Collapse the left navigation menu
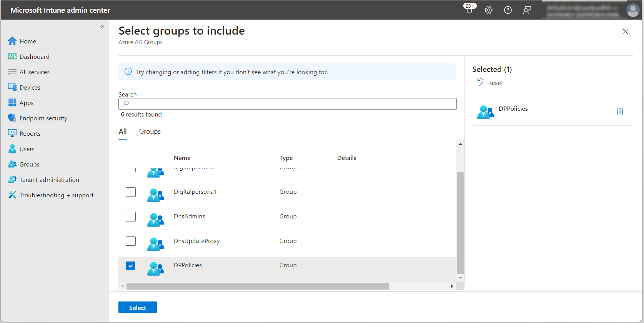Screen dimensions: 644x323 (102, 27)
